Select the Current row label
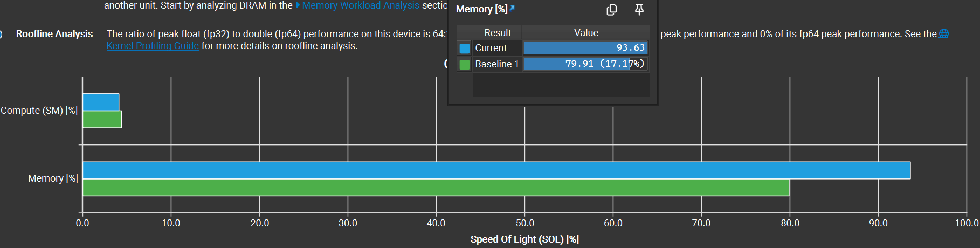This screenshot has width=980, height=248. point(491,48)
